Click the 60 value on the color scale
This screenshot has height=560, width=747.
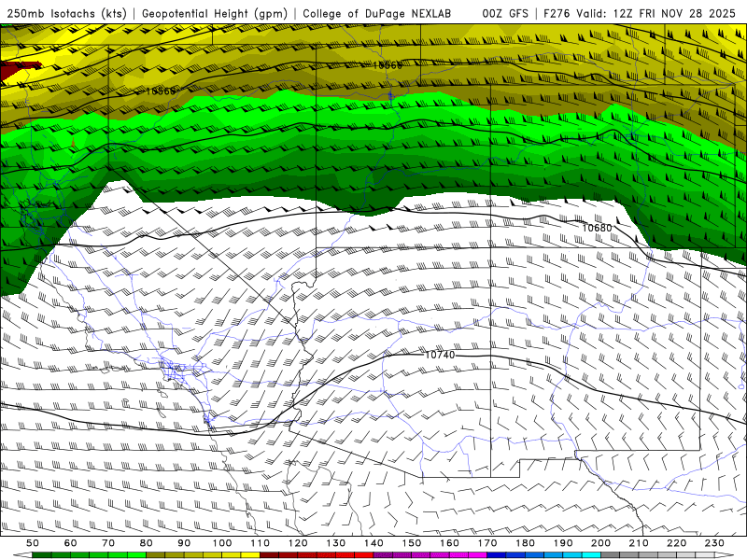[x=71, y=543]
